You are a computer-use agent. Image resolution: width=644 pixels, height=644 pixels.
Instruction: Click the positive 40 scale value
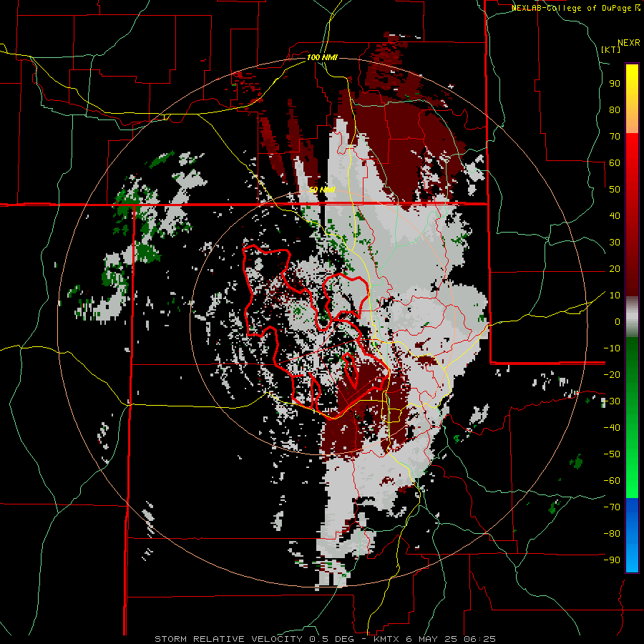click(615, 215)
